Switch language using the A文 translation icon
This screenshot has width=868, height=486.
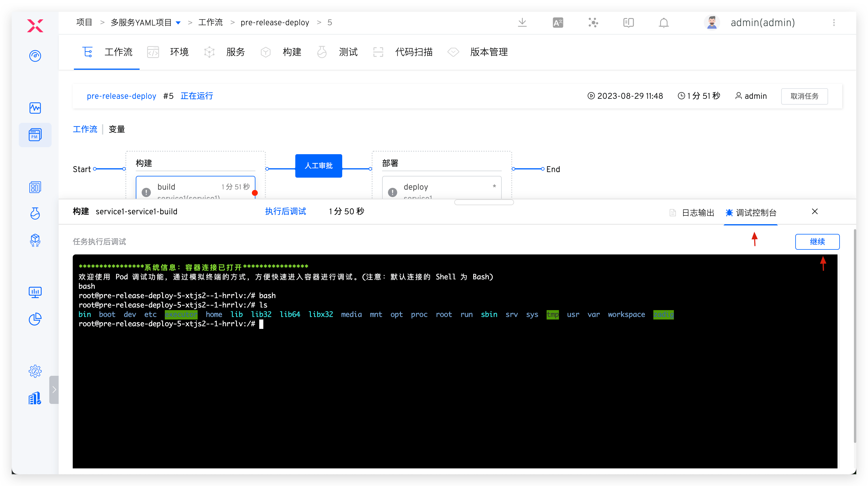(x=557, y=22)
